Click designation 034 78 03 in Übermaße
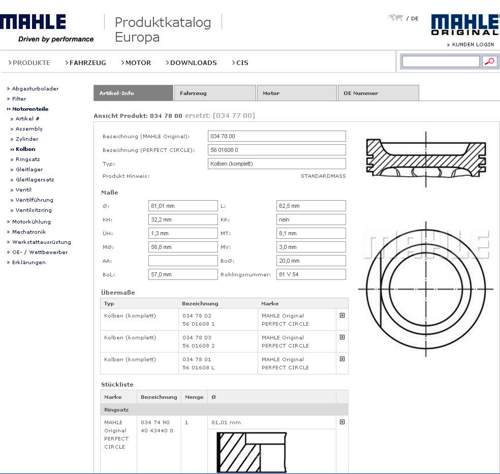Image resolution: width=500 pixels, height=474 pixels. point(197,338)
